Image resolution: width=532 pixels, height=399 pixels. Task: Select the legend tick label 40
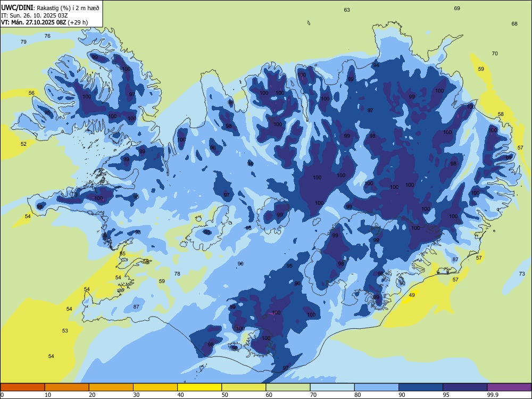click(x=181, y=395)
